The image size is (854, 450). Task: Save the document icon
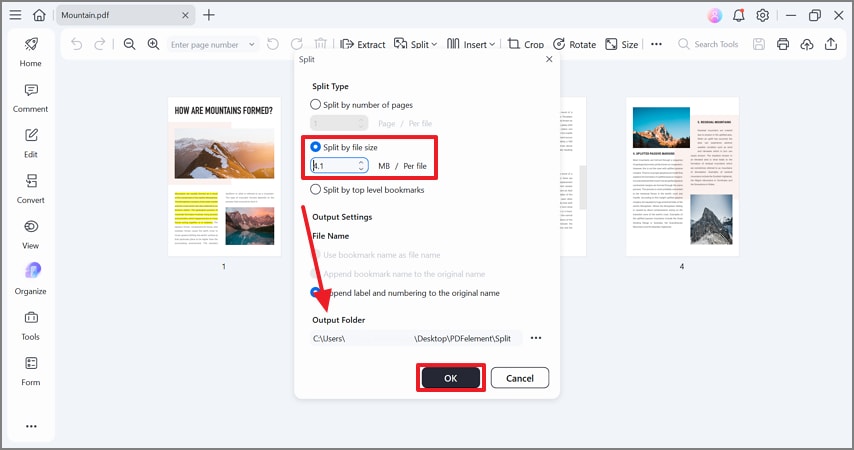pyautogui.click(x=759, y=44)
